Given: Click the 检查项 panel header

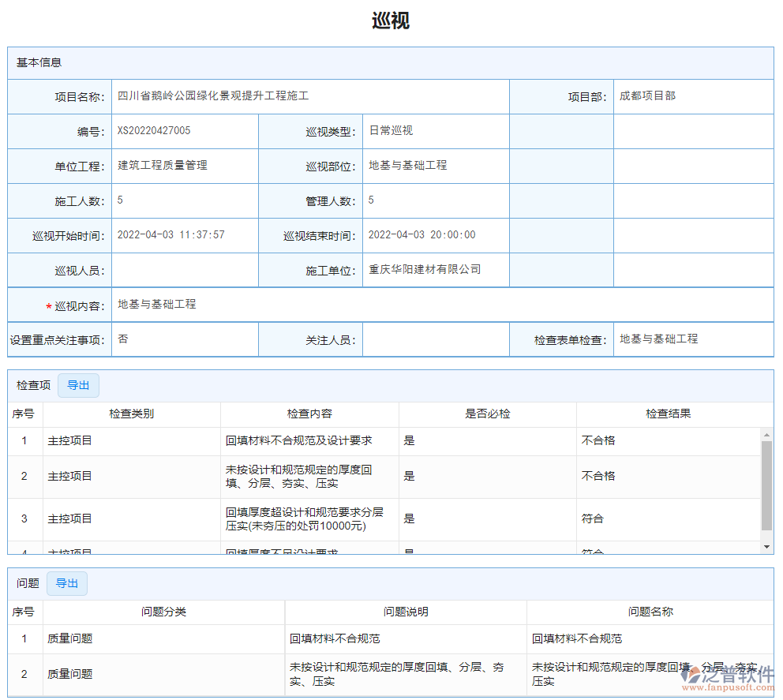Looking at the screenshot, I should 32,385.
